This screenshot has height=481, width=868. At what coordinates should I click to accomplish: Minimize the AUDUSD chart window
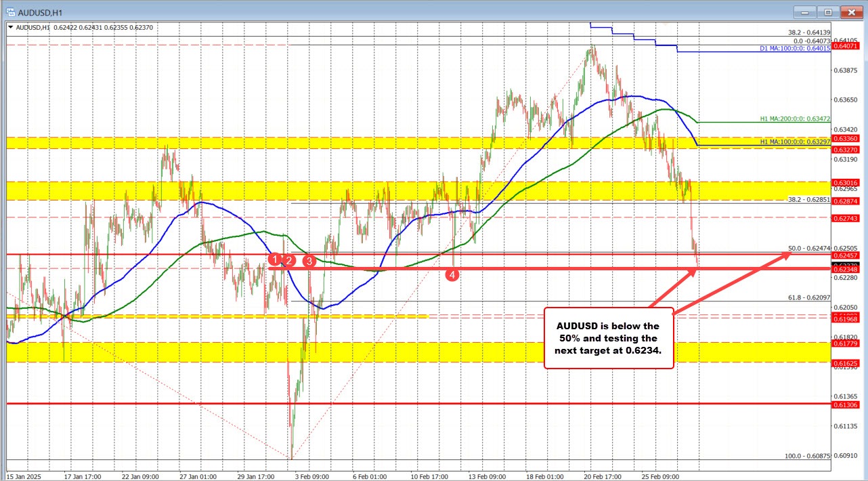(x=804, y=12)
